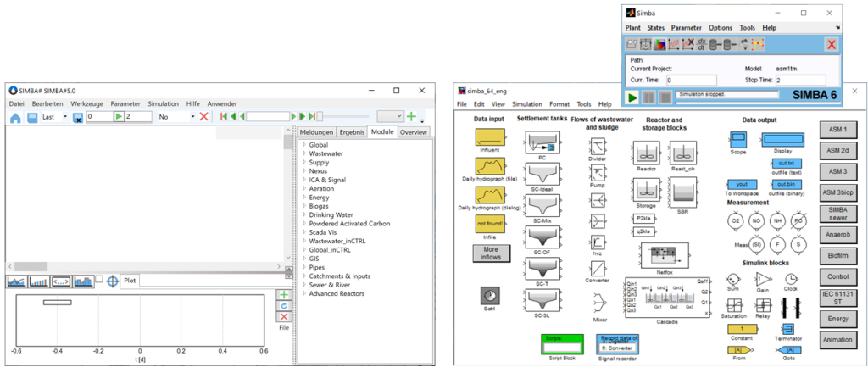This screenshot has width=868, height=373.
Task: Click the red X button in Simba 6 toolbar
Action: [832, 44]
